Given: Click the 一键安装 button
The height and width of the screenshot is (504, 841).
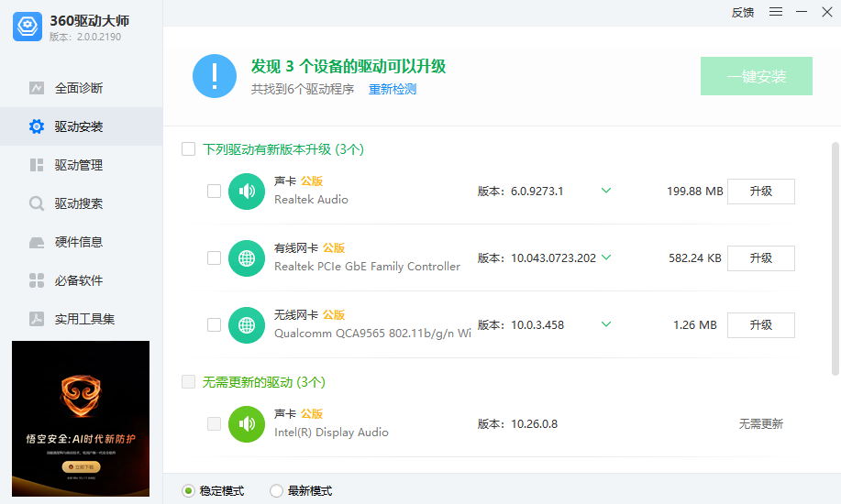Looking at the screenshot, I should click(x=757, y=76).
